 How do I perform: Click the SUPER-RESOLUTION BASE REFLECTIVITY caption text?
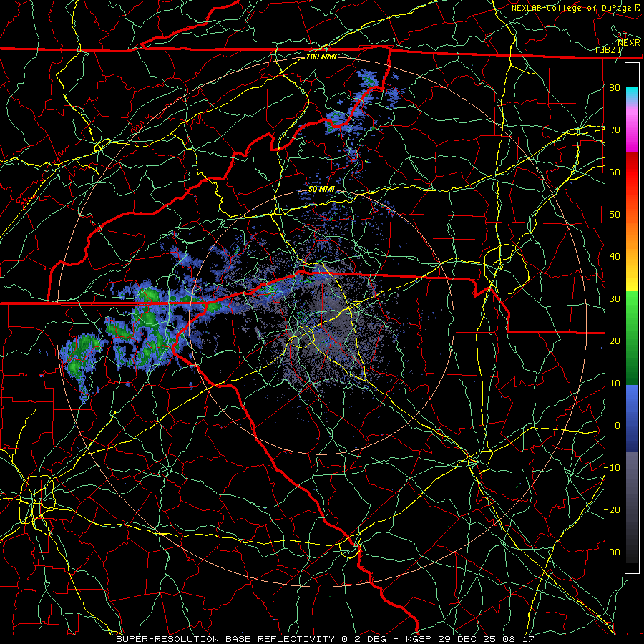pos(225,639)
